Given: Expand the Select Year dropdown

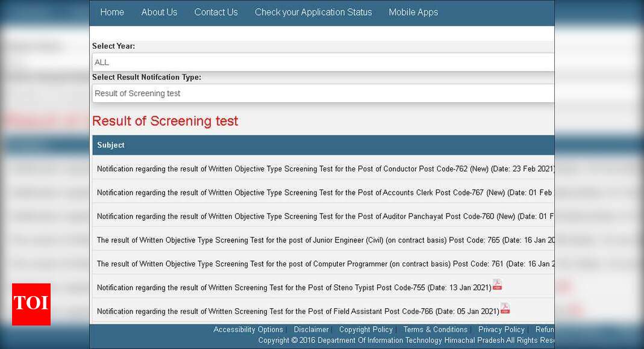Looking at the screenshot, I should pos(323,62).
